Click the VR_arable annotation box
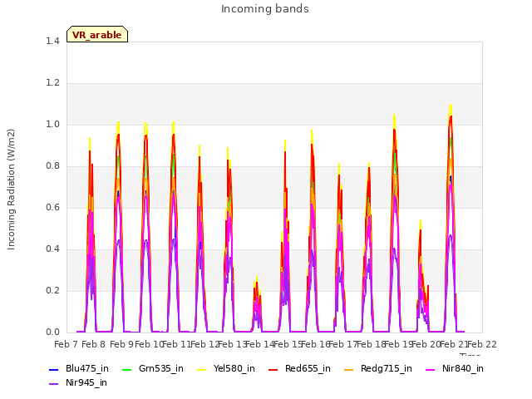This screenshot has height=399, width=532. pyautogui.click(x=97, y=34)
